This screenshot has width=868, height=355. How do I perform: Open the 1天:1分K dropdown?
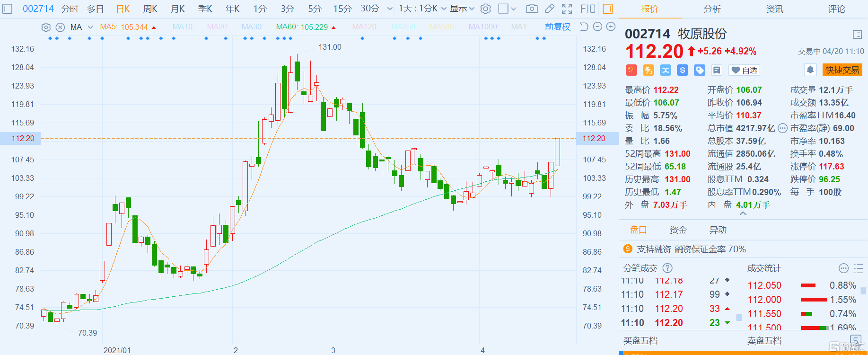(422, 9)
